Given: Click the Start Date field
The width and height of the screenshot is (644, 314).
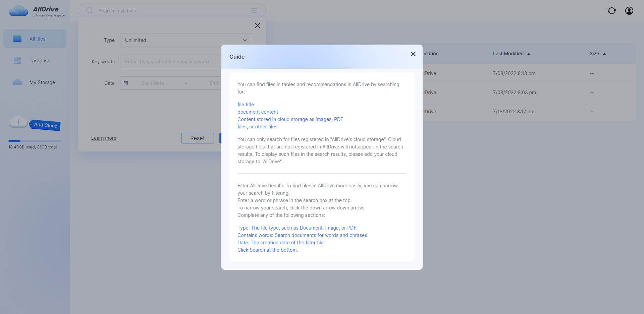Looking at the screenshot, I should [152, 83].
